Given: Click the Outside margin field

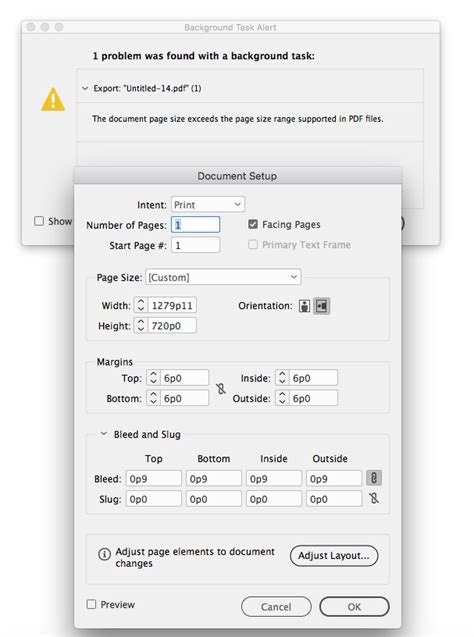Looking at the screenshot, I should [x=313, y=398].
